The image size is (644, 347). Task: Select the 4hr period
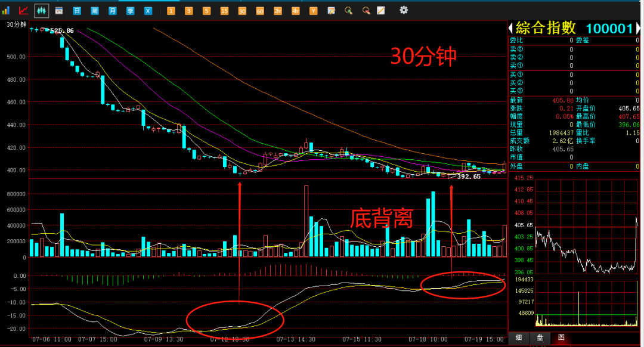296,11
